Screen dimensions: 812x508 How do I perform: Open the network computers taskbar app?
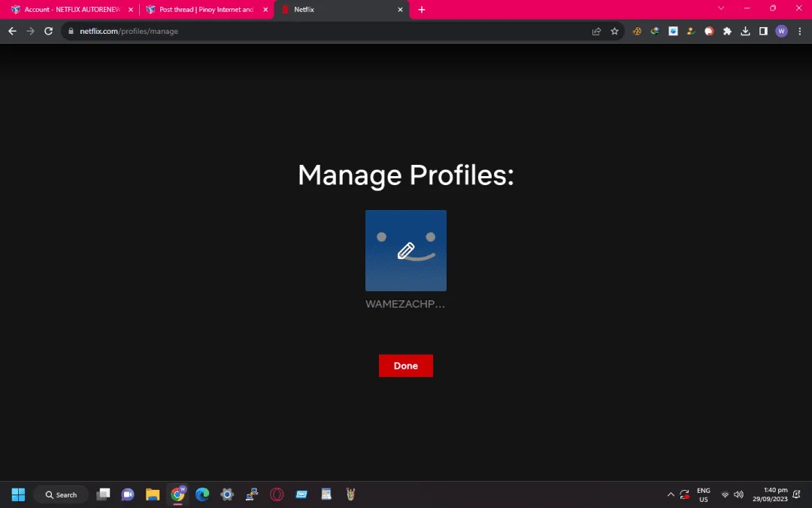pyautogui.click(x=252, y=494)
